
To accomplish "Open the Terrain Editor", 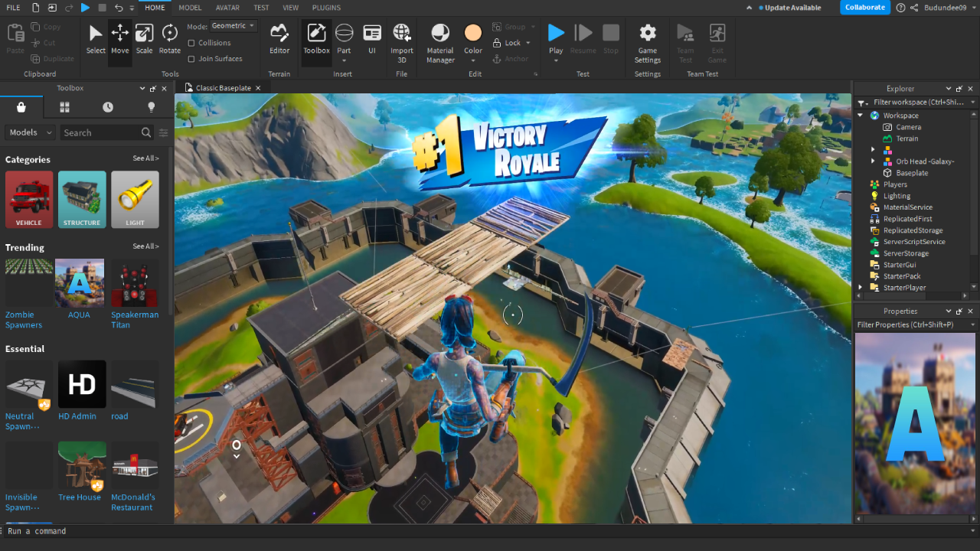I will click(279, 40).
